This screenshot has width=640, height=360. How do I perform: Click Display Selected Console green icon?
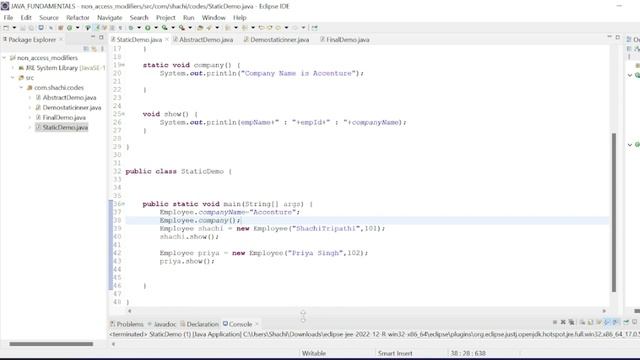(626, 322)
